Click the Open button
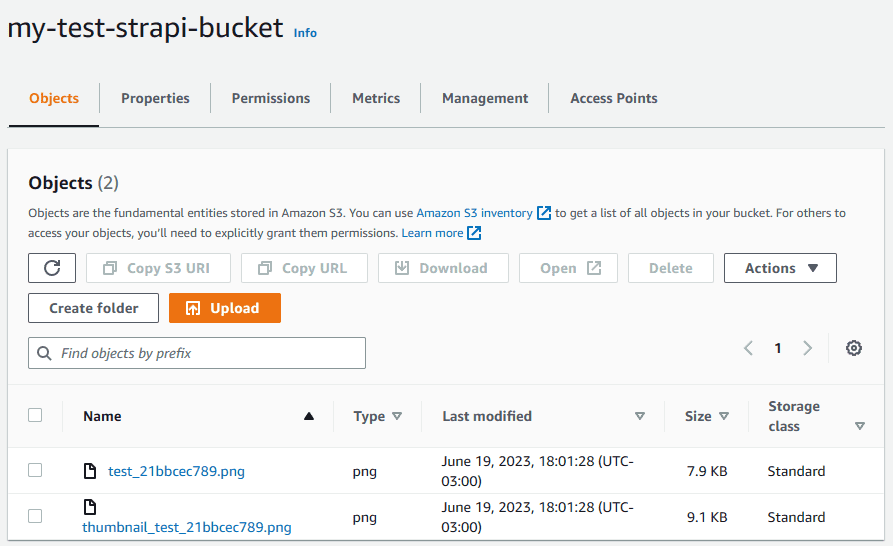This screenshot has height=546, width=893. (x=568, y=268)
